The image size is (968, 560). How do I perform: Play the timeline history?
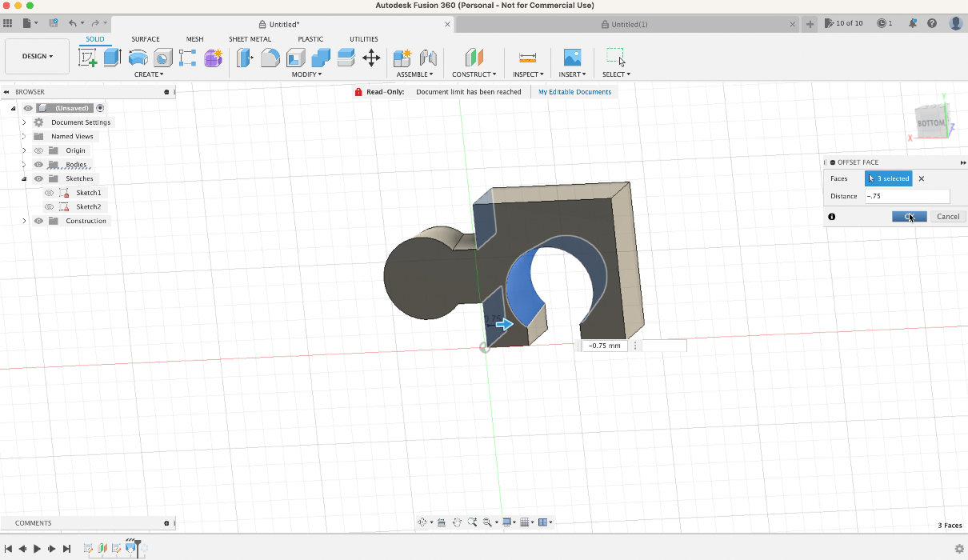point(37,549)
